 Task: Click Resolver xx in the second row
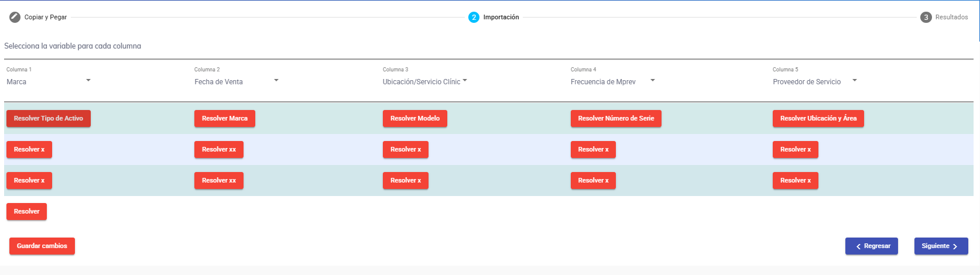(218, 149)
